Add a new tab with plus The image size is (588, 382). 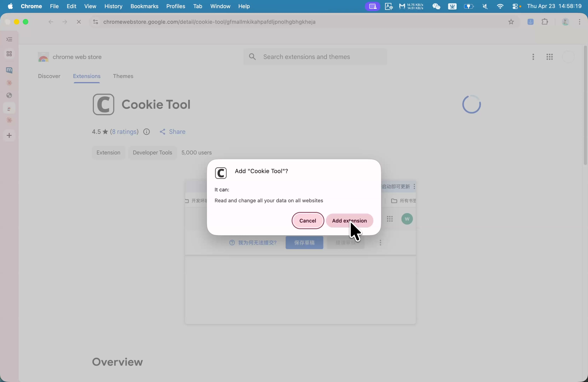[x=9, y=136]
